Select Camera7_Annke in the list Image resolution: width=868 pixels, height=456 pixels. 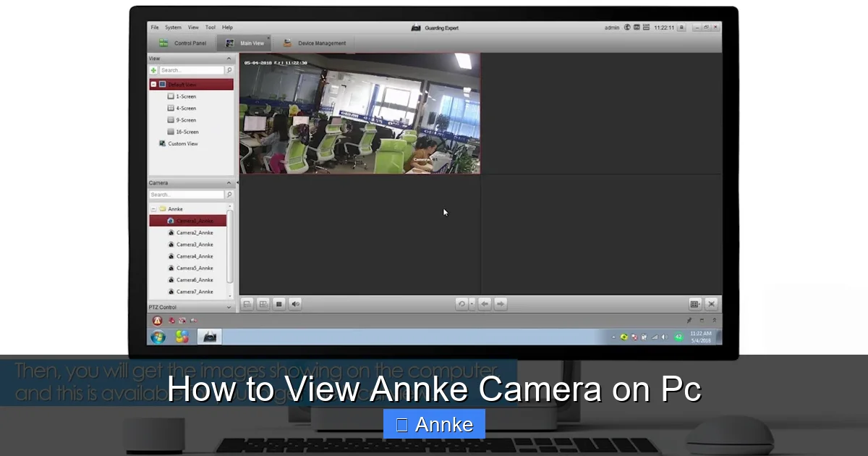click(190, 292)
